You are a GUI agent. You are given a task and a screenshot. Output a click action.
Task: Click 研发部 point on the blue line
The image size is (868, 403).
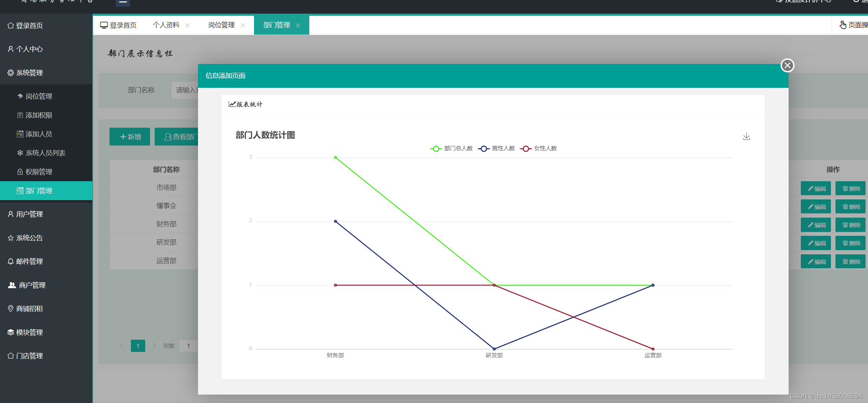click(x=494, y=349)
